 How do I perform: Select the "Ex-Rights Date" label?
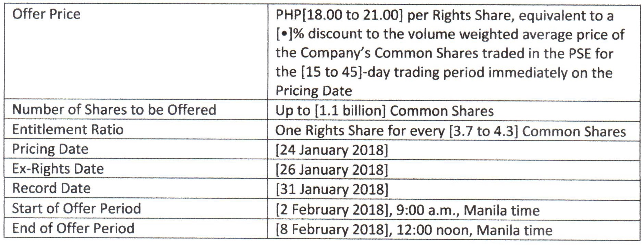coord(58,169)
